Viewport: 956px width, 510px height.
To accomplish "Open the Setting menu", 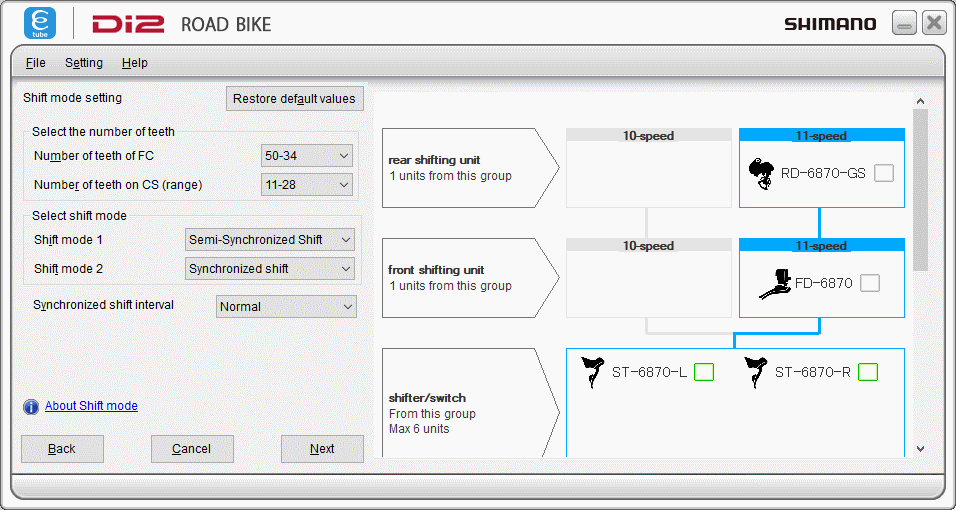I will 84,63.
